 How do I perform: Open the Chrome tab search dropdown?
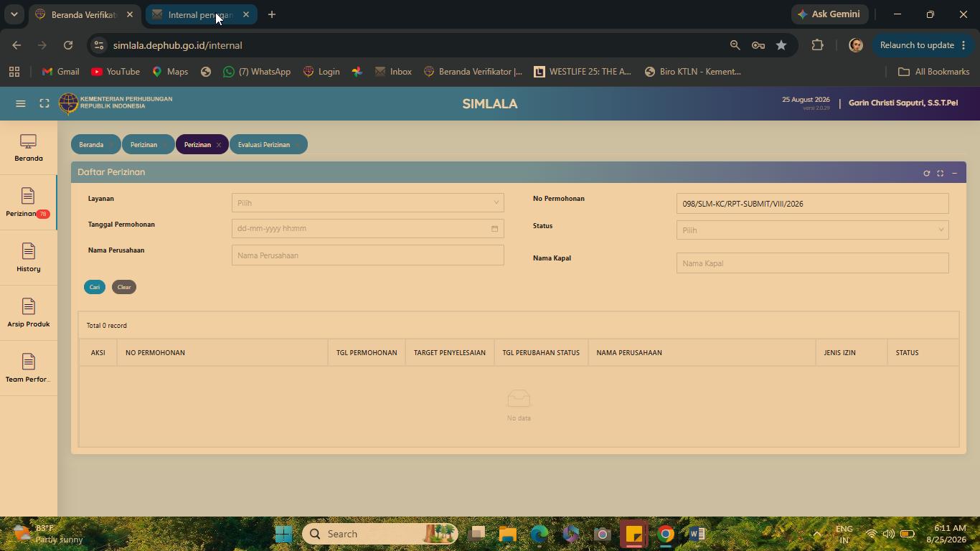[x=14, y=14]
